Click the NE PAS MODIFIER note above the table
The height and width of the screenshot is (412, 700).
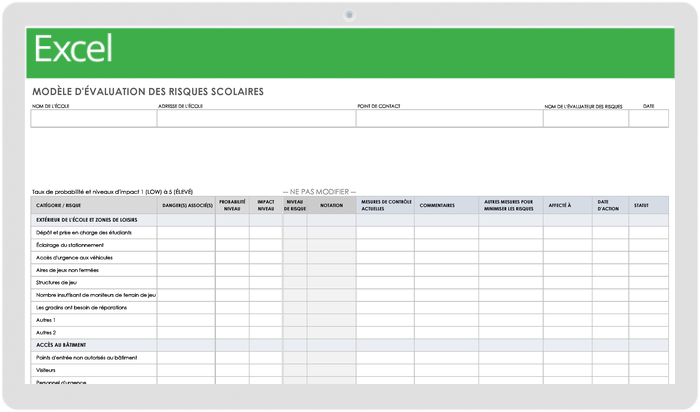tap(319, 191)
